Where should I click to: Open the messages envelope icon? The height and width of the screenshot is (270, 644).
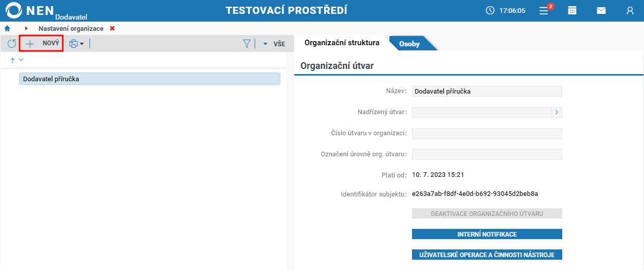click(601, 11)
